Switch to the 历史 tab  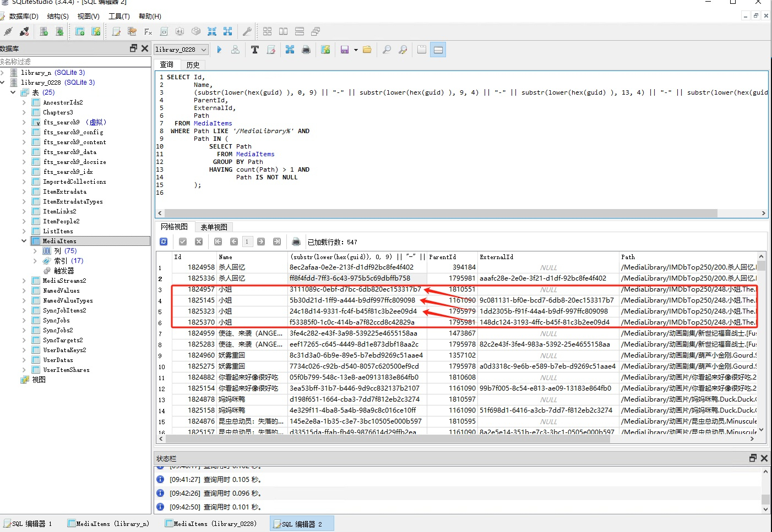coord(193,64)
